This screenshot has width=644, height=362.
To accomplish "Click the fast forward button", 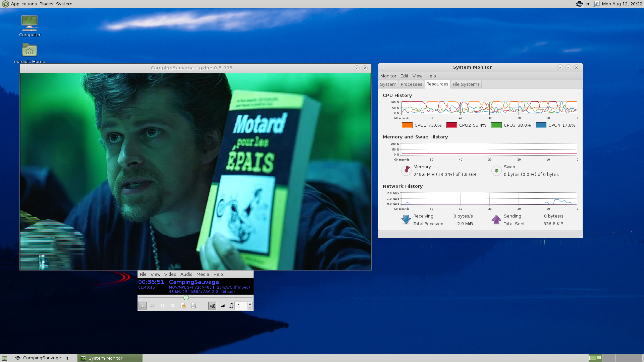I will pyautogui.click(x=153, y=306).
